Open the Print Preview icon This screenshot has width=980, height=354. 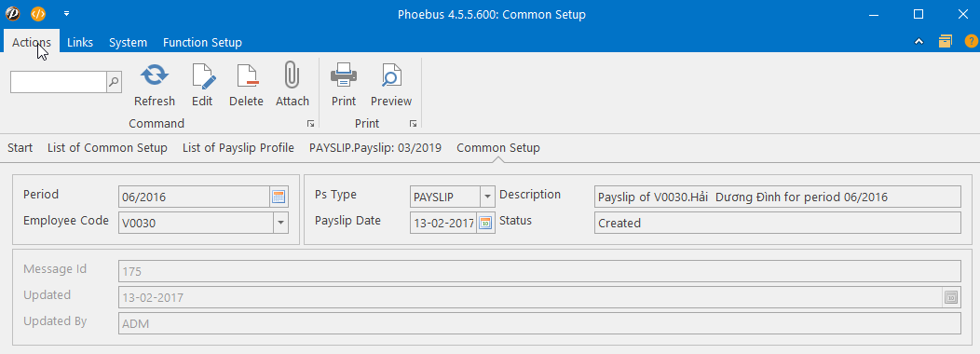(x=391, y=75)
